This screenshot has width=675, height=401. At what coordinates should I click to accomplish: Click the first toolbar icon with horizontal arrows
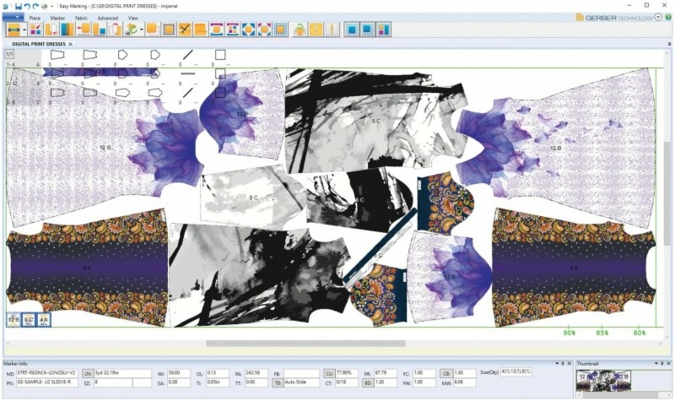13,30
